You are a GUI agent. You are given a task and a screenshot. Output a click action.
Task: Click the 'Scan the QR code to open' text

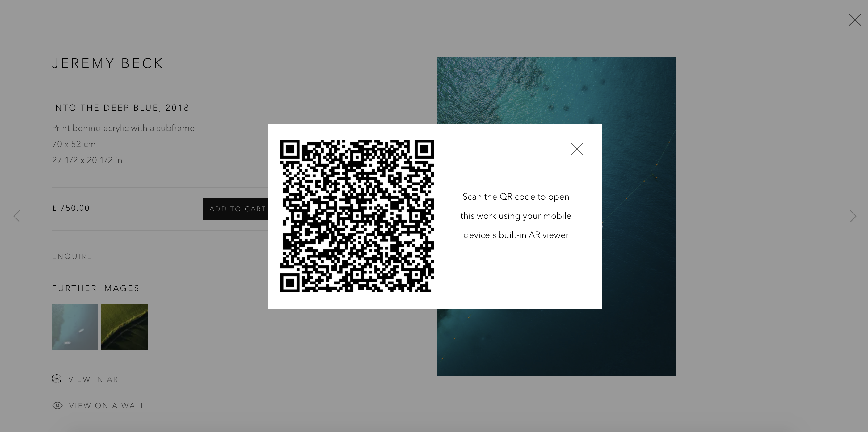click(516, 197)
